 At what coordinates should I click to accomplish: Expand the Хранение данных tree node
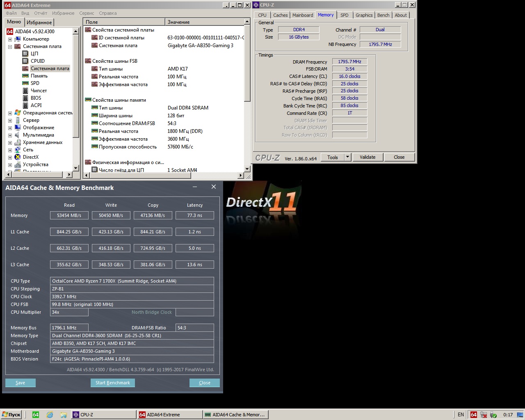[10, 143]
